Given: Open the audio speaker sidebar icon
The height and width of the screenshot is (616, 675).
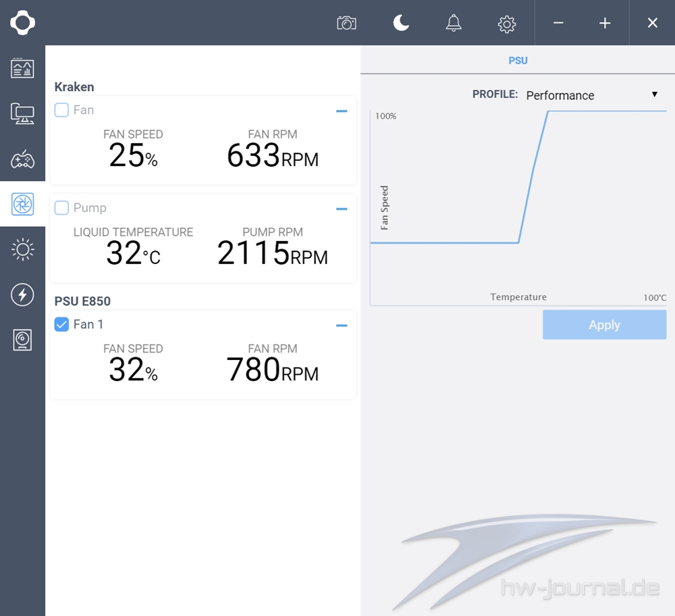Looking at the screenshot, I should click(22, 340).
